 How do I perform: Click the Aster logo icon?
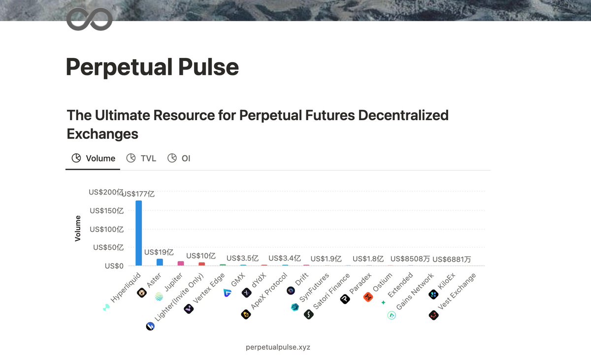[141, 292]
